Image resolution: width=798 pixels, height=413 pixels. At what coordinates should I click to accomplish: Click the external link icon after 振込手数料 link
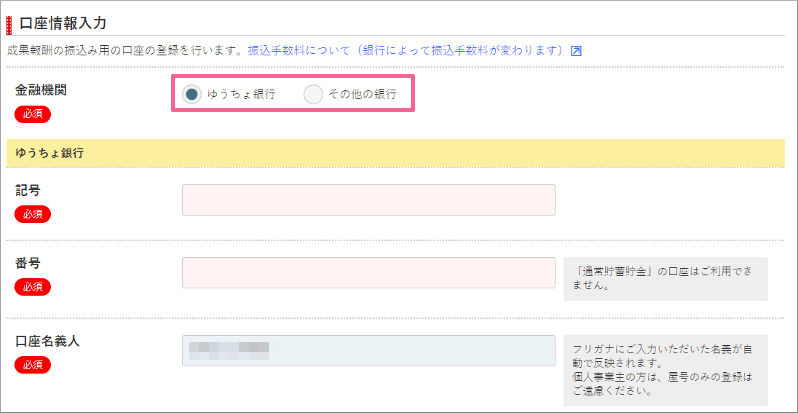pyautogui.click(x=576, y=51)
